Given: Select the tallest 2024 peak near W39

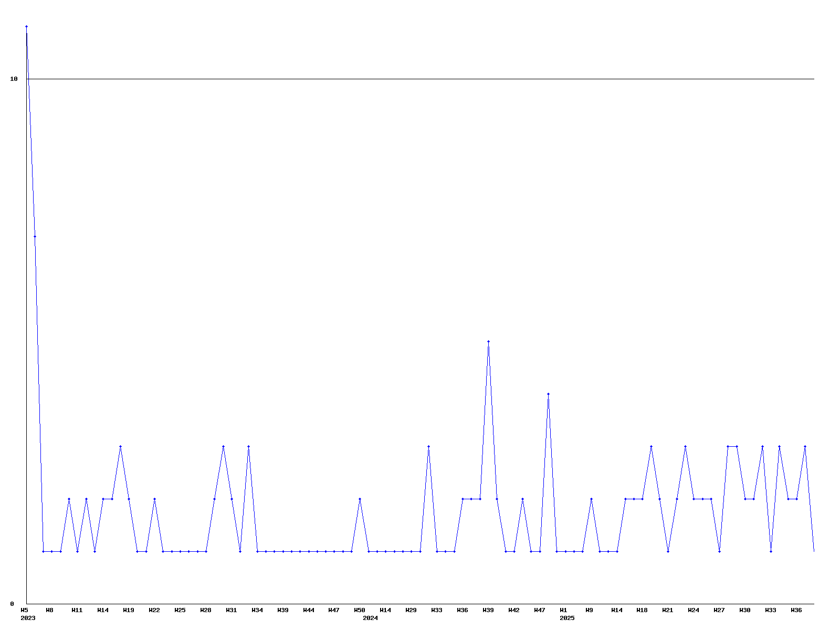Looking at the screenshot, I should (x=488, y=341).
